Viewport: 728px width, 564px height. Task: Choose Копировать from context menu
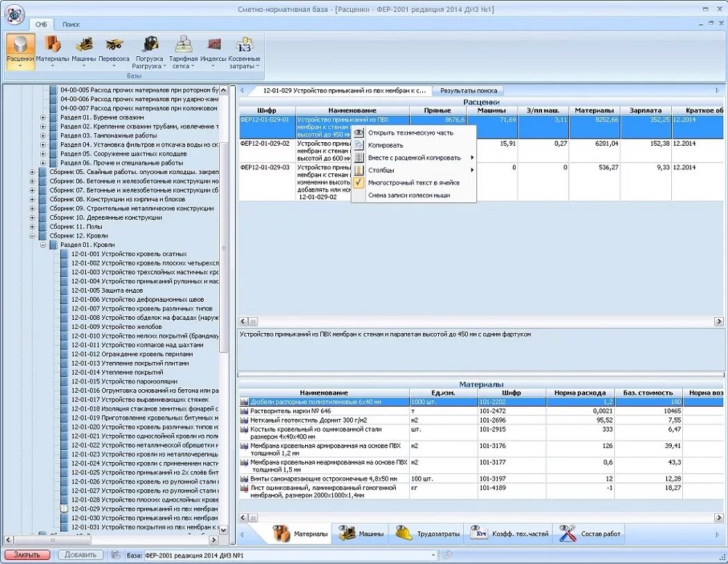(x=414, y=146)
